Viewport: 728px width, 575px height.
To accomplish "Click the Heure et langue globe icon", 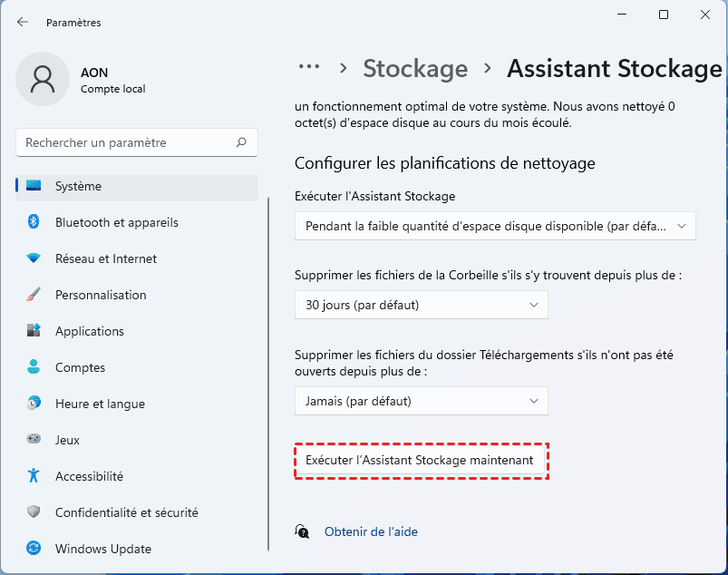I will 34,404.
